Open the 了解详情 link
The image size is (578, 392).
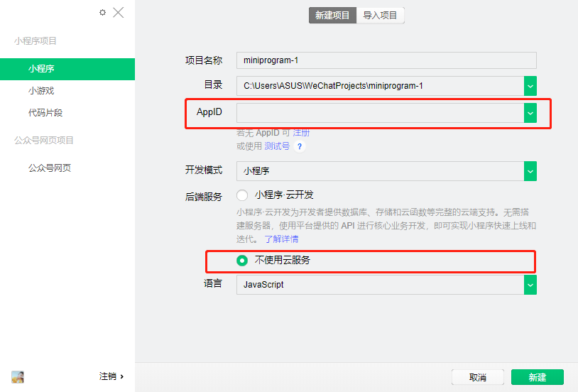tap(282, 239)
